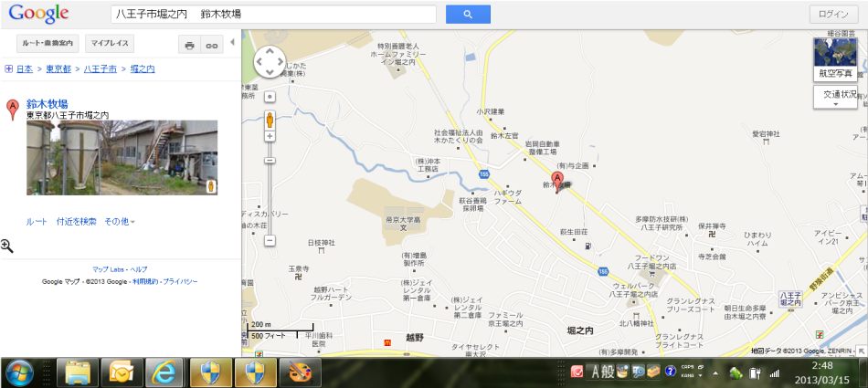Click red marker A on the map
Screen dimensions: 868x388
point(557,177)
